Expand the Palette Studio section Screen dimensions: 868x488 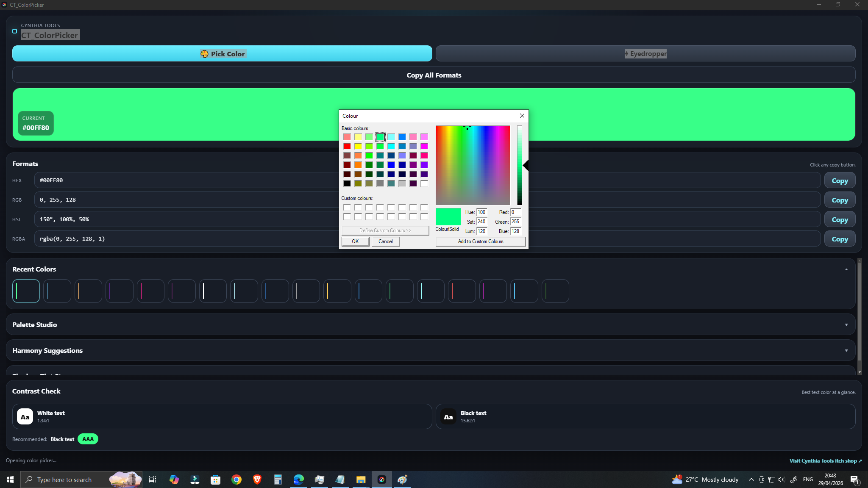(x=846, y=325)
